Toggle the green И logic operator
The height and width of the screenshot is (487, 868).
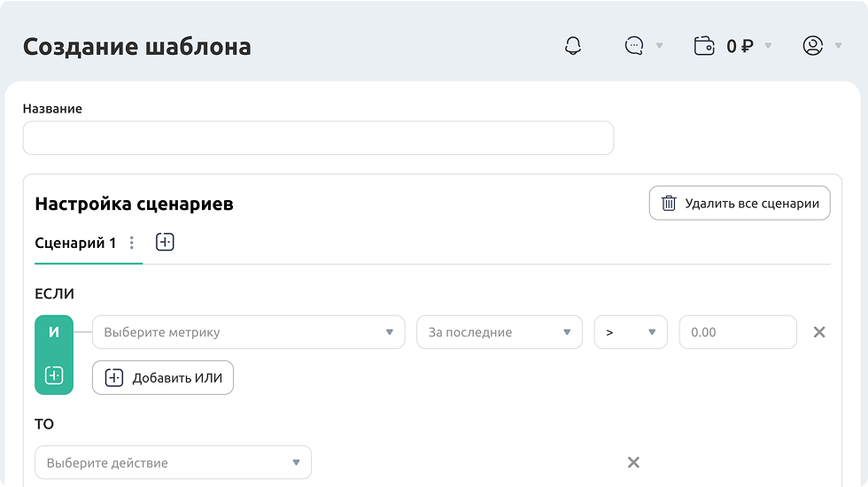pyautogui.click(x=54, y=333)
